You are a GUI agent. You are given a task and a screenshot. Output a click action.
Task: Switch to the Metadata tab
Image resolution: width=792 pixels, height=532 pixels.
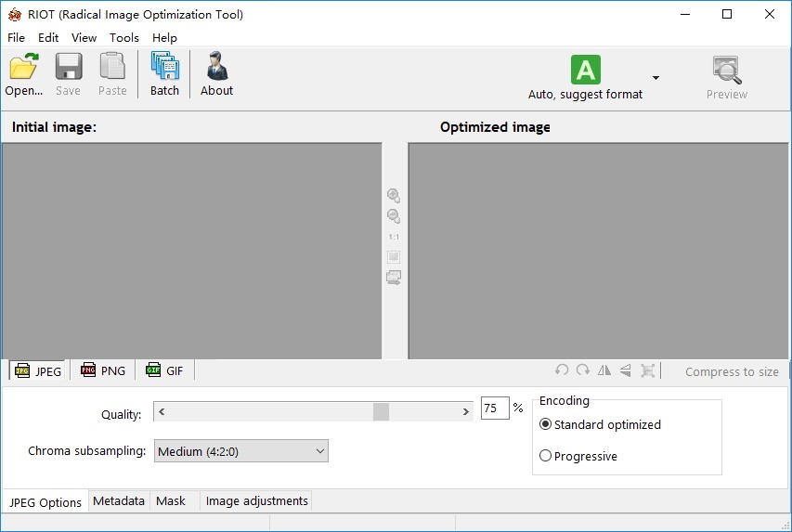119,501
